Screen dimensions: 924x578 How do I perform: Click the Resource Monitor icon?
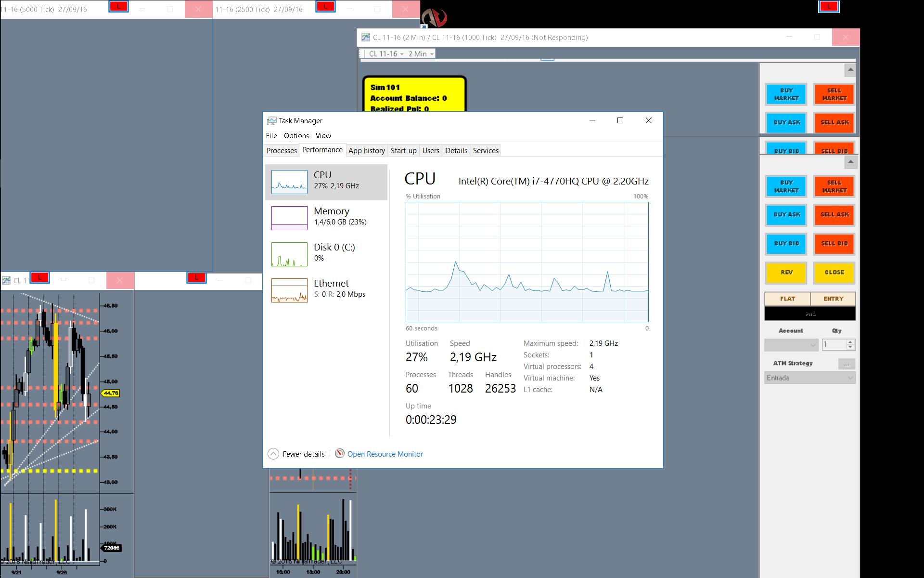pos(340,453)
